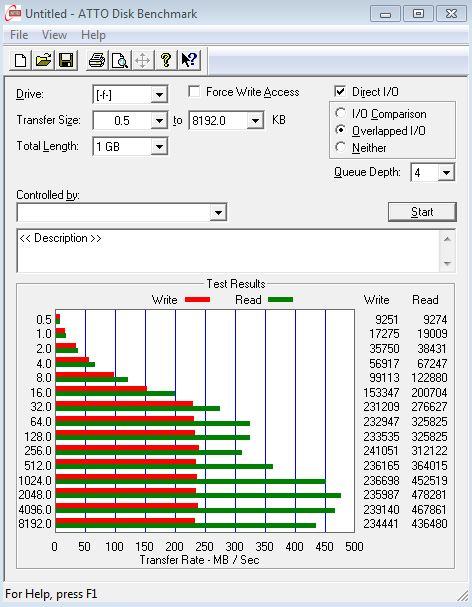Click the 64.0 transfer size row label

[41, 422]
